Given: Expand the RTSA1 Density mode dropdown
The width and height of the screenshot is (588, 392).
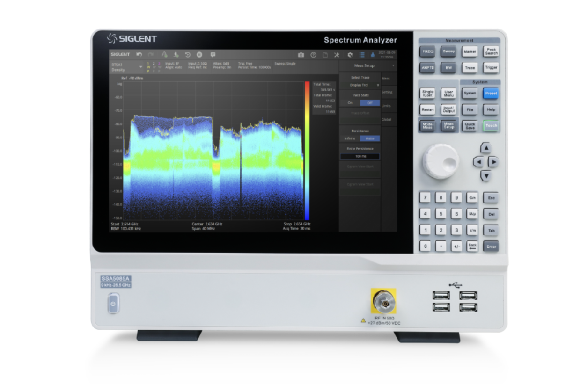Looking at the screenshot, I should (140, 67).
